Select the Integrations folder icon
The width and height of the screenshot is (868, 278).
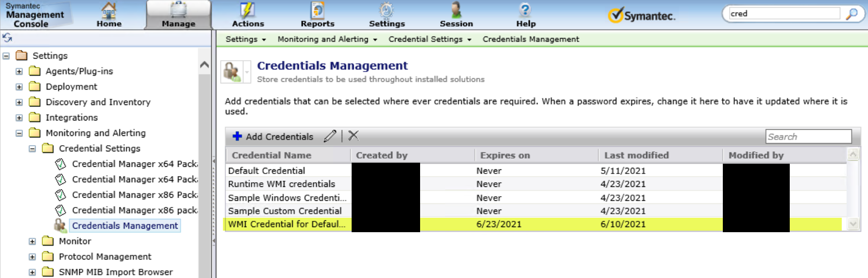(x=34, y=117)
